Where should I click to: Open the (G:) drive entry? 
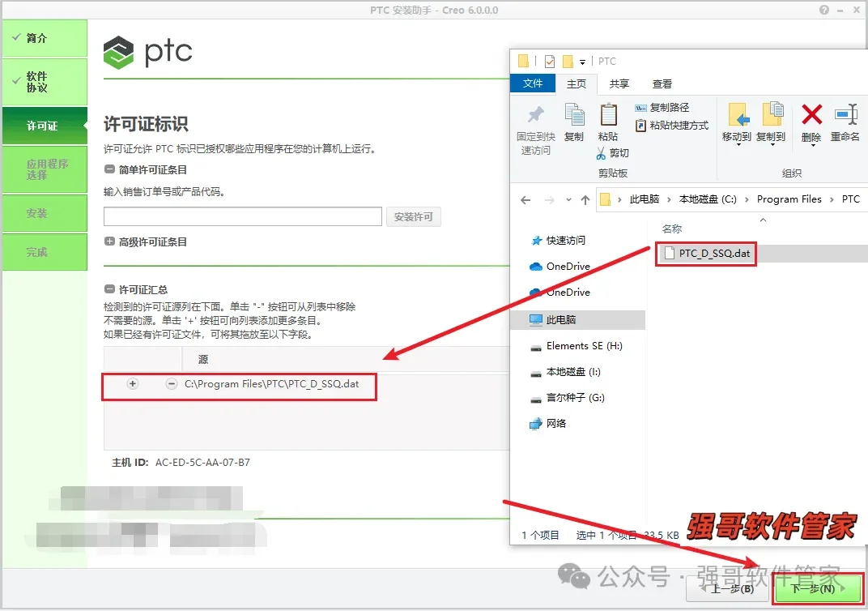tap(568, 398)
